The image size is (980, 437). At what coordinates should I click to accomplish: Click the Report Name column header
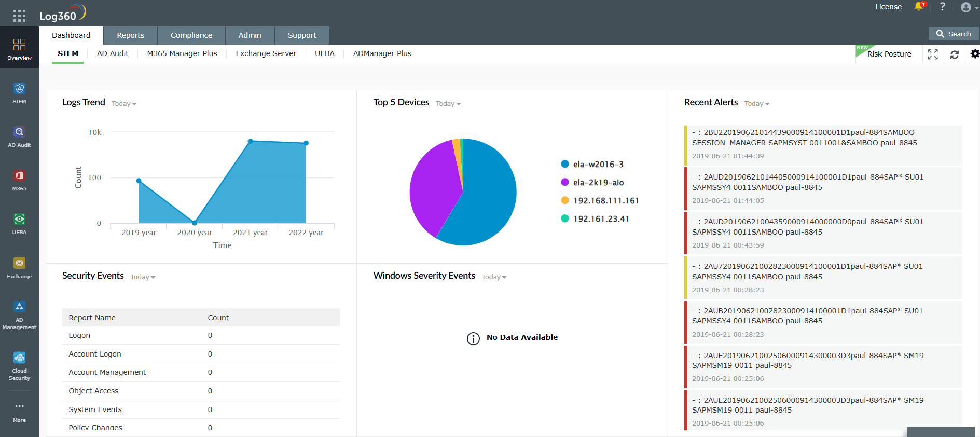tap(92, 318)
